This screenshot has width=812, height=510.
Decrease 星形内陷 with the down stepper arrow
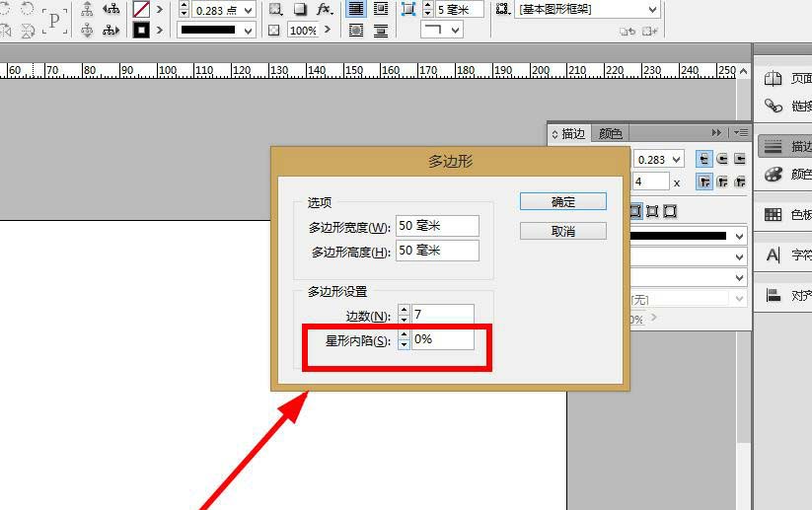coord(404,344)
